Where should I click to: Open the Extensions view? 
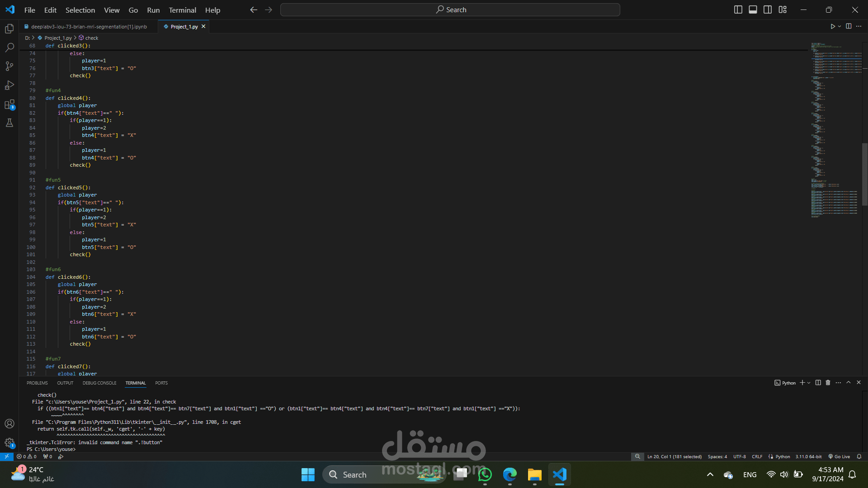click(x=9, y=104)
